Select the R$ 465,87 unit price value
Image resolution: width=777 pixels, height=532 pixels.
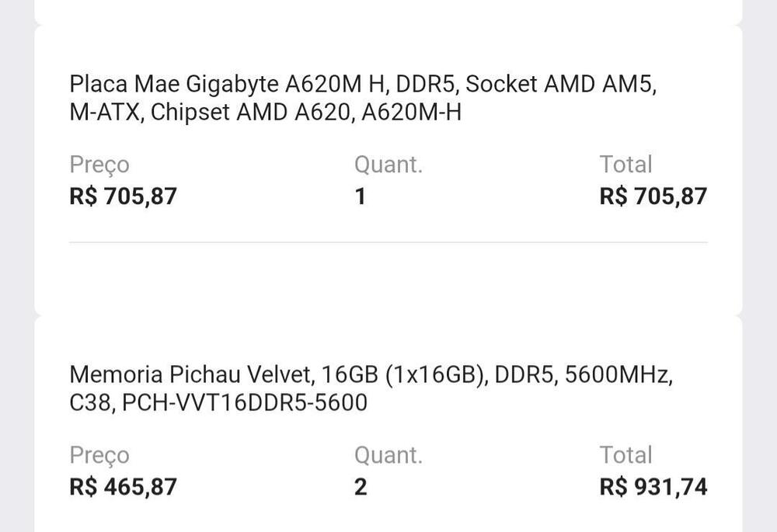[124, 487]
